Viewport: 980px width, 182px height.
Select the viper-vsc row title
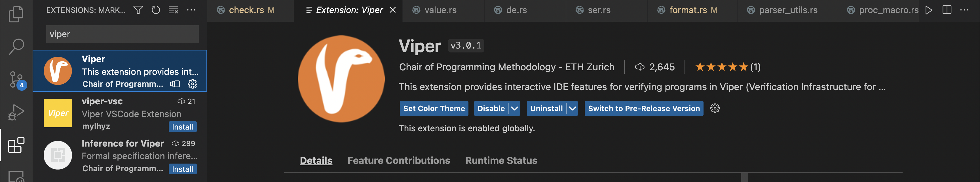[102, 101]
